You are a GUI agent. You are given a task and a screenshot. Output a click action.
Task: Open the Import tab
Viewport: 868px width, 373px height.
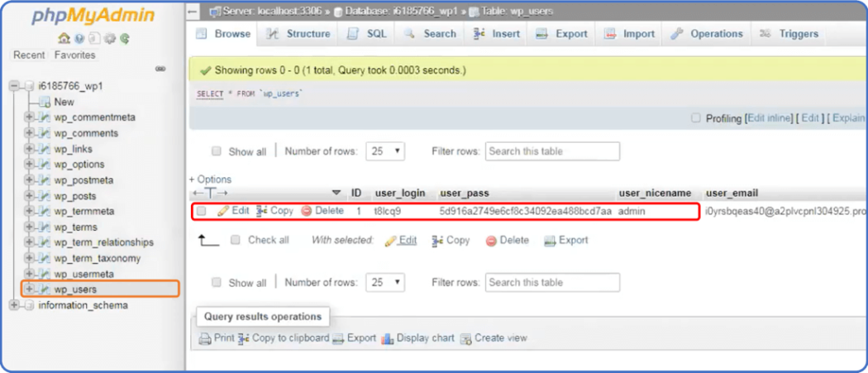(x=629, y=34)
